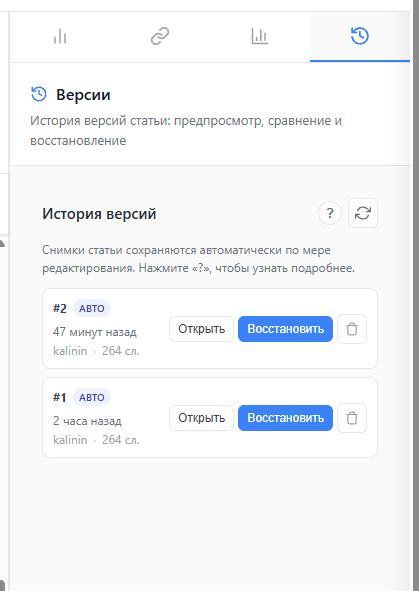419x591 pixels.
Task: Click the История версий section heading
Action: [x=99, y=214]
